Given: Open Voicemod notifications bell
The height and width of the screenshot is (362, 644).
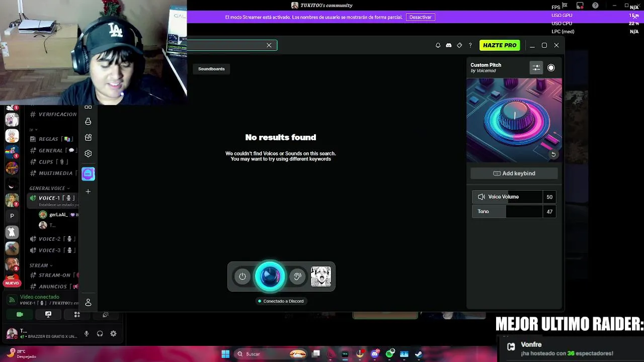Looking at the screenshot, I should tap(438, 45).
